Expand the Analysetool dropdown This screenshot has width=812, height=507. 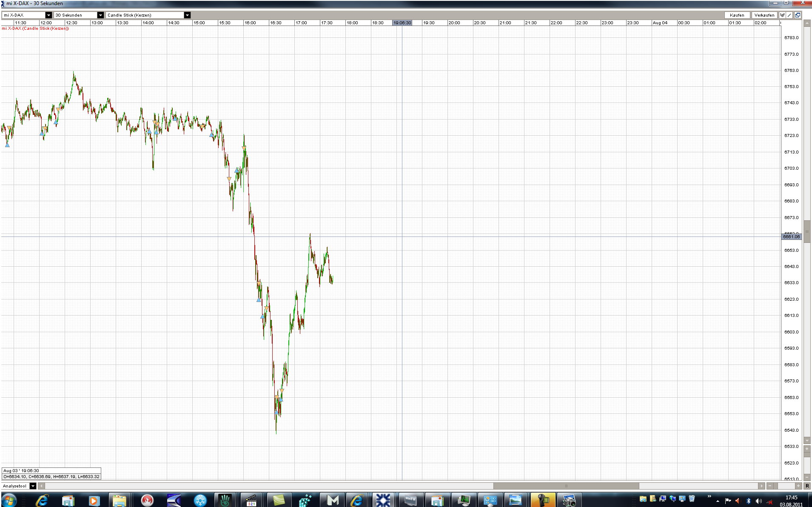click(x=33, y=486)
